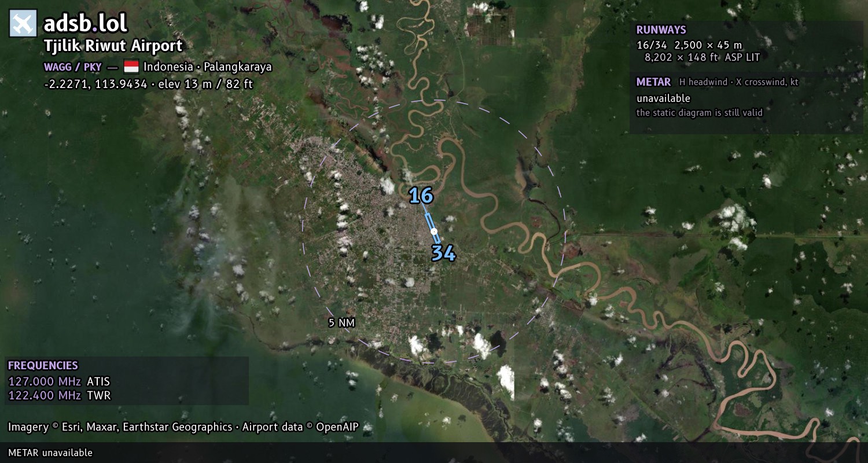Viewport: 868px width, 463px height.
Task: Click the FREQUENCIES heading
Action: coord(43,366)
